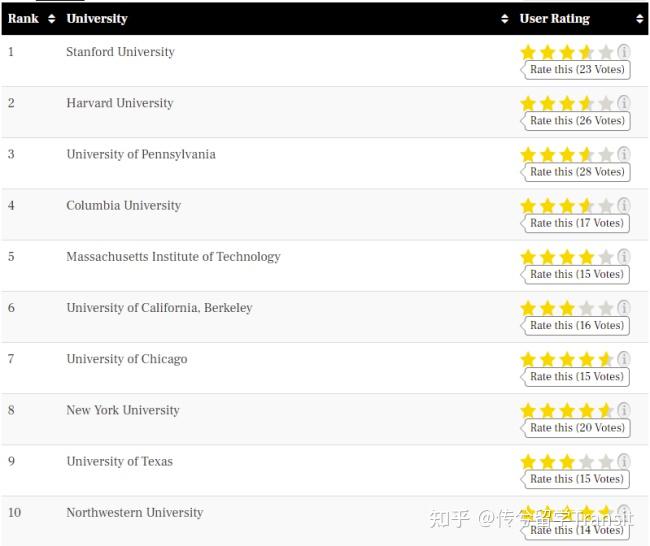The height and width of the screenshot is (546, 650).
Task: Click info icon in UC Berkeley row
Action: click(623, 307)
